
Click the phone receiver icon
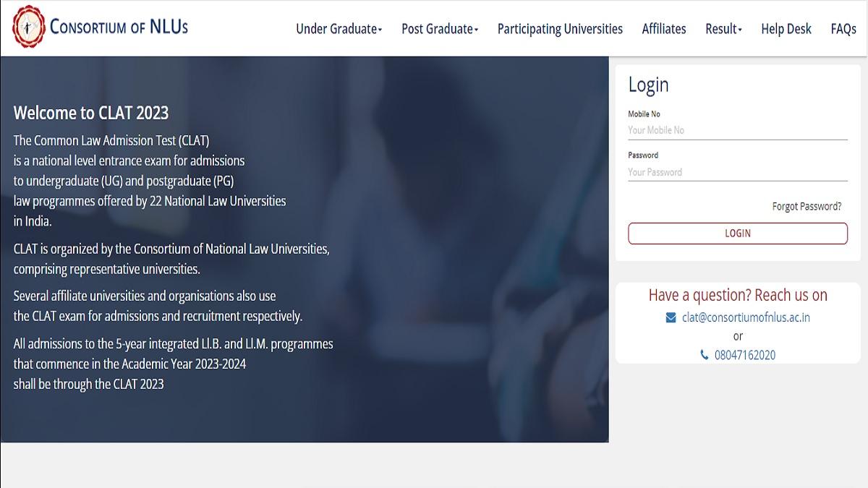(703, 354)
